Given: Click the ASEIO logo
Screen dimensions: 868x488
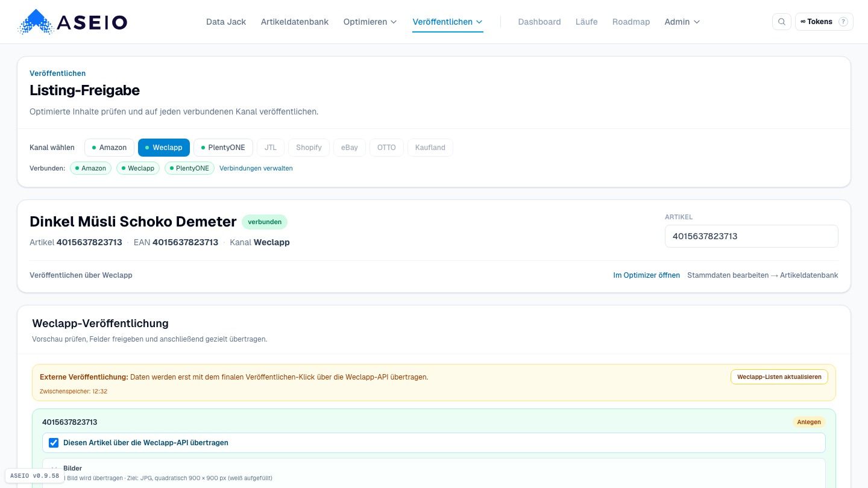Looking at the screenshot, I should (x=72, y=22).
